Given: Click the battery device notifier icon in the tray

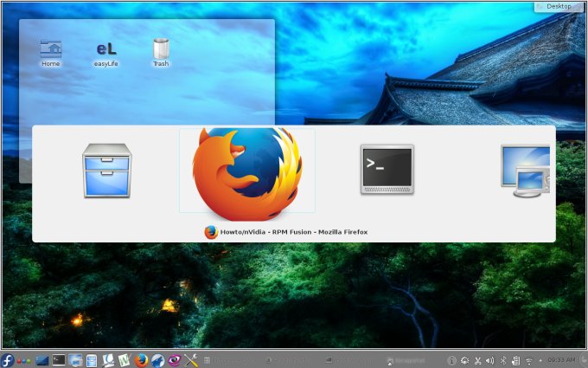Looking at the screenshot, I should coord(516,361).
